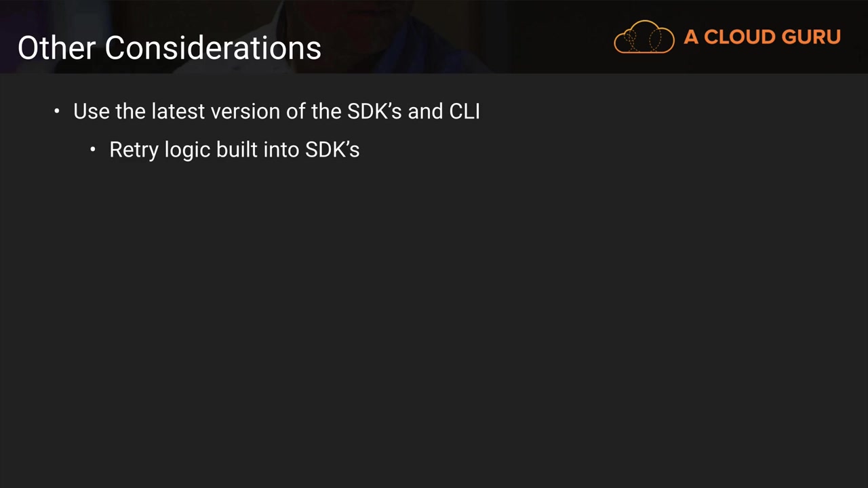This screenshot has width=868, height=488.
Task: Click the word Other in the title
Action: pyautogui.click(x=56, y=47)
